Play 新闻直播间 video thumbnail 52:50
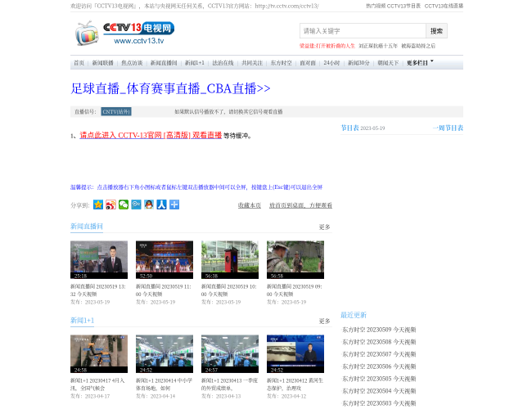532x409 pixels. [165, 260]
